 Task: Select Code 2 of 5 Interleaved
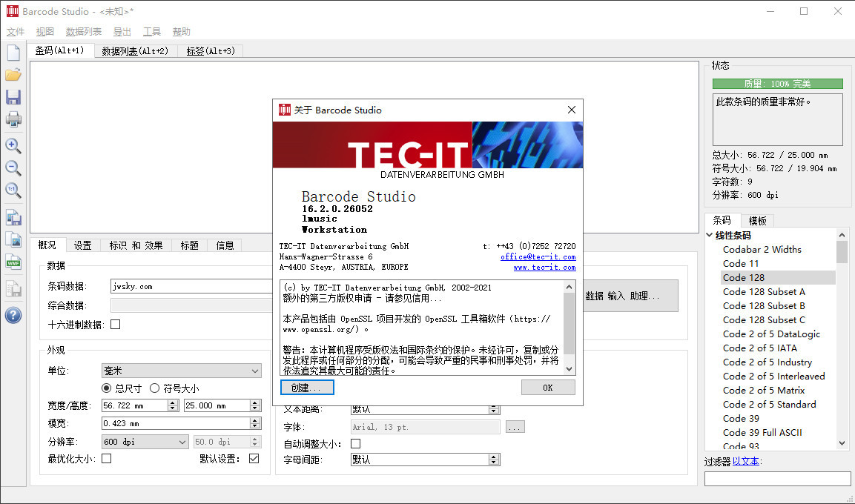coord(773,376)
